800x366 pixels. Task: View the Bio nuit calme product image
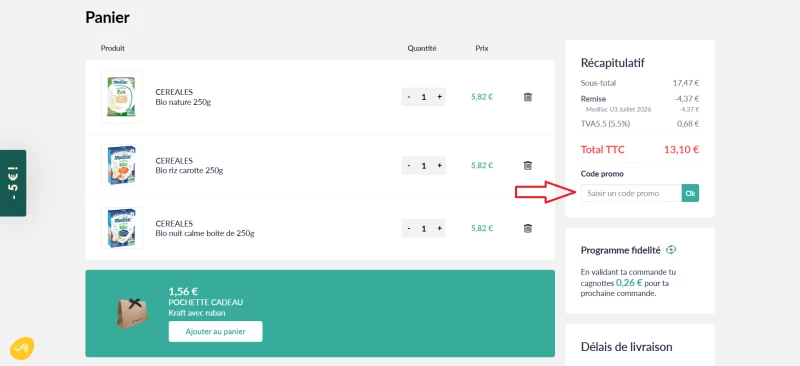click(121, 228)
